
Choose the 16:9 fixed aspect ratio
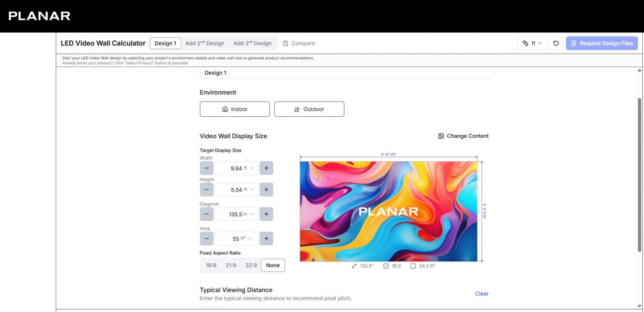point(211,265)
